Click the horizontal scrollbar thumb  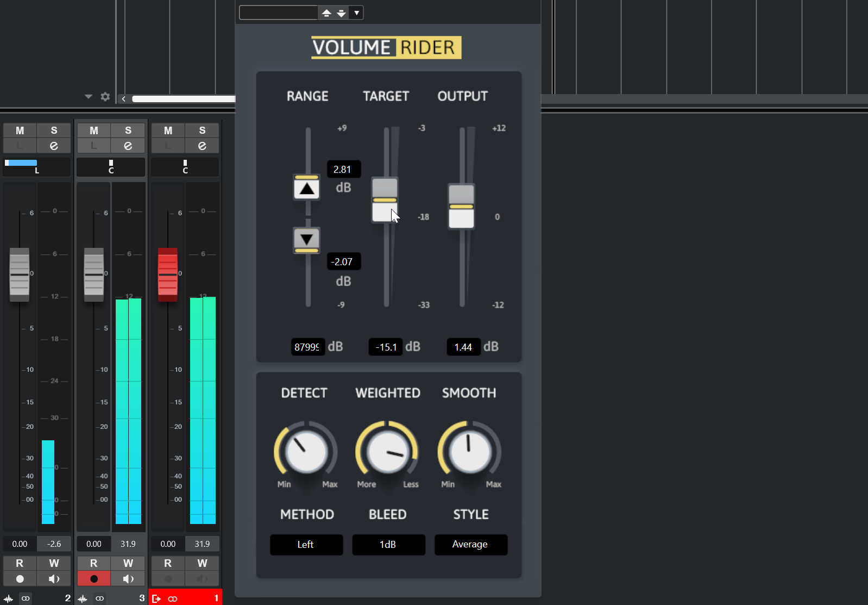click(x=184, y=99)
